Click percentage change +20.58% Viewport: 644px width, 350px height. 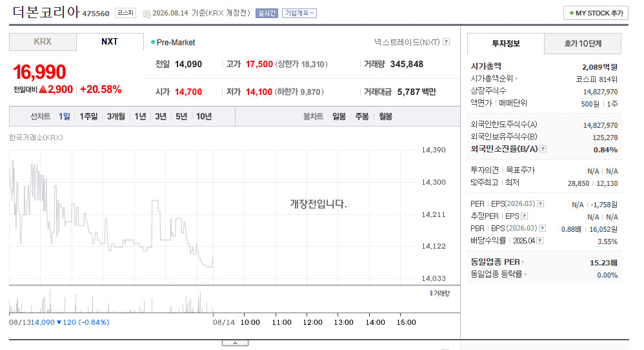click(101, 89)
